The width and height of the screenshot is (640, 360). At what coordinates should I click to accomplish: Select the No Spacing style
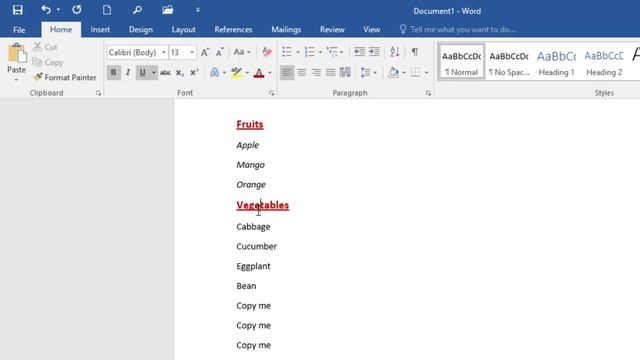coord(509,62)
